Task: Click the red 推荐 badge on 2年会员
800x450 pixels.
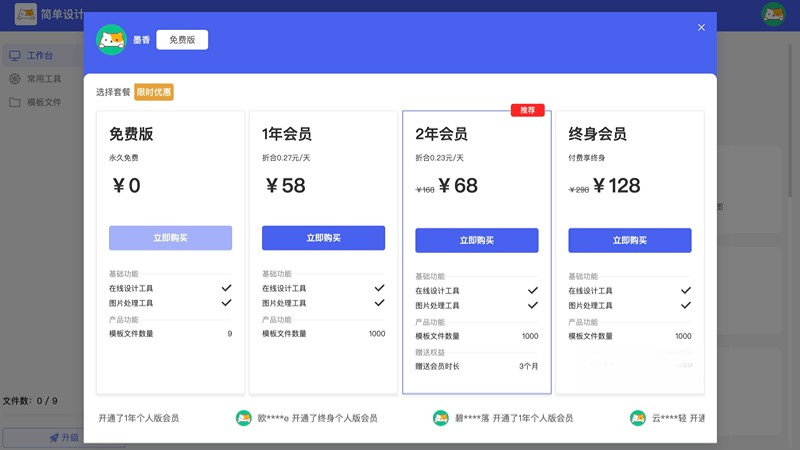Action: point(527,110)
